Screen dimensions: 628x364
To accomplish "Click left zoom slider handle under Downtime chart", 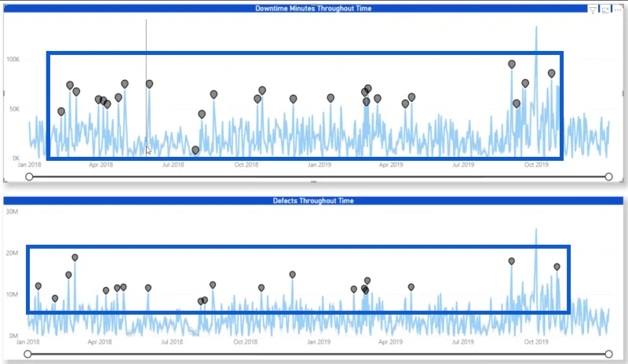I will pyautogui.click(x=29, y=177).
